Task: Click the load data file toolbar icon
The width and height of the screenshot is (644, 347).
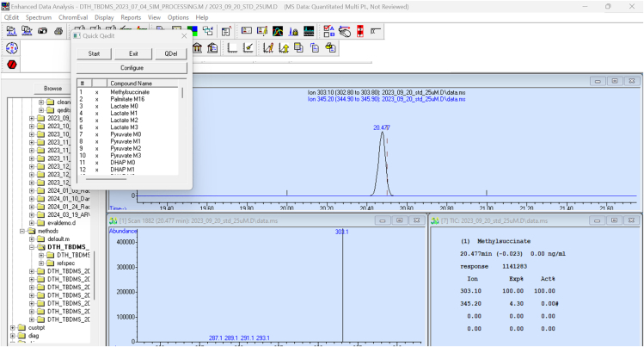Action: pos(11,31)
